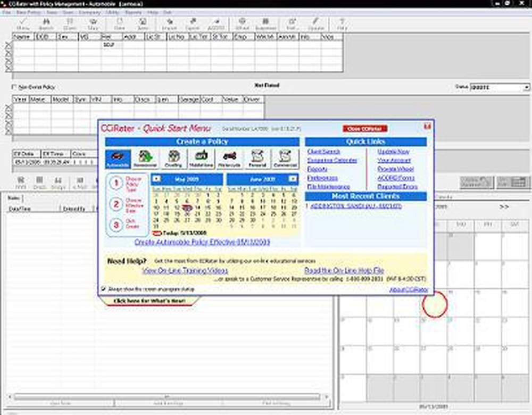
Task: Click the Map toolbar icon
Action: 93,24
